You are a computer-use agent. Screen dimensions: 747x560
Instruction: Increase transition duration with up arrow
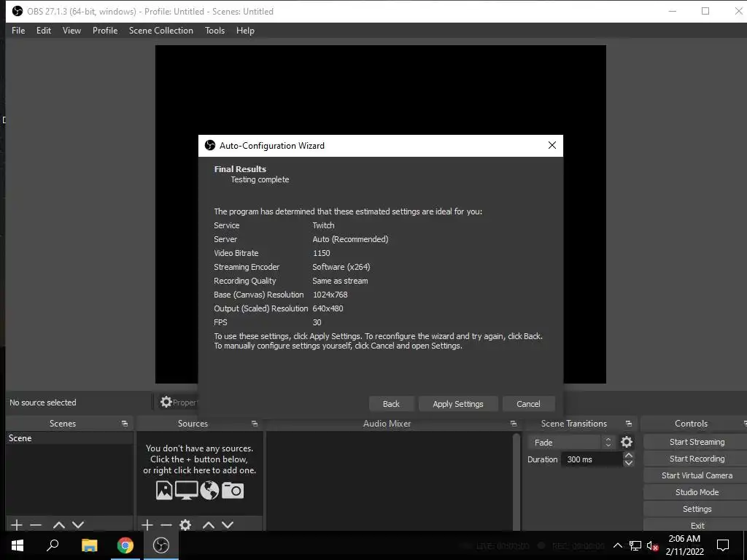(628, 456)
